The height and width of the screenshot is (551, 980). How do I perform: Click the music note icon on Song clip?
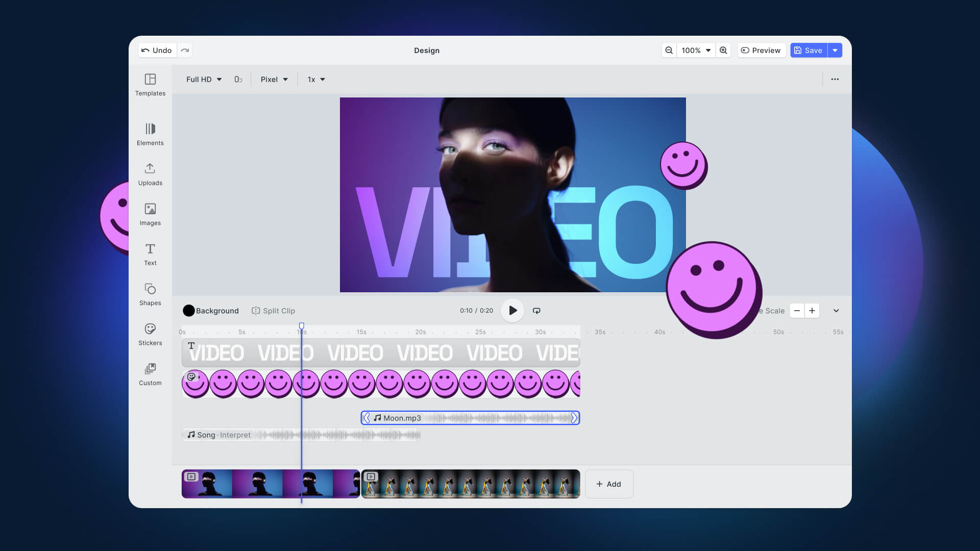(x=191, y=435)
